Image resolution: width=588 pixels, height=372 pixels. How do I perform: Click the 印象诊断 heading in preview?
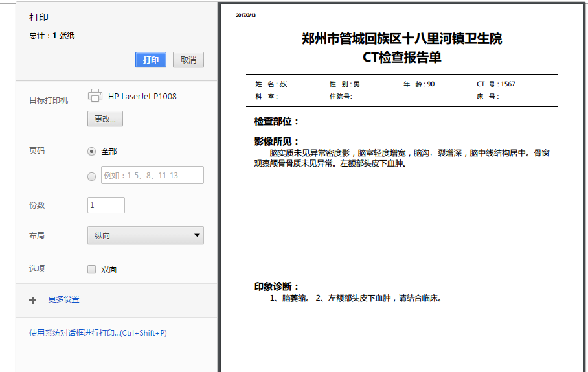(277, 286)
